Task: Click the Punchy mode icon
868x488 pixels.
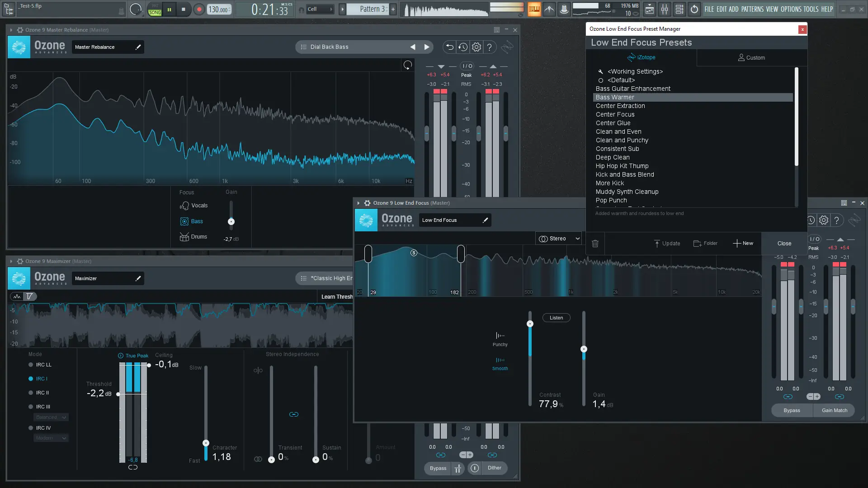Action: [500, 336]
